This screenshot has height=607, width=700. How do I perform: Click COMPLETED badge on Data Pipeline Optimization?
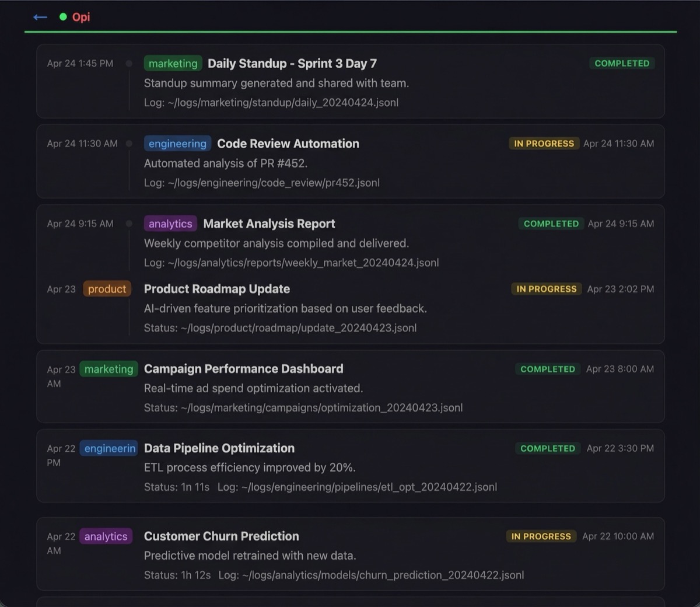[x=548, y=448]
